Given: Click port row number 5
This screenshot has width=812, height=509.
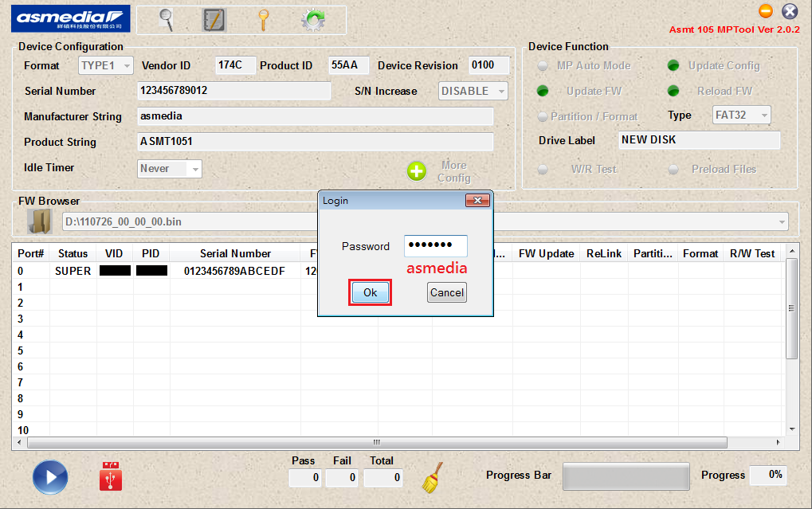Looking at the screenshot, I should click(20, 351).
